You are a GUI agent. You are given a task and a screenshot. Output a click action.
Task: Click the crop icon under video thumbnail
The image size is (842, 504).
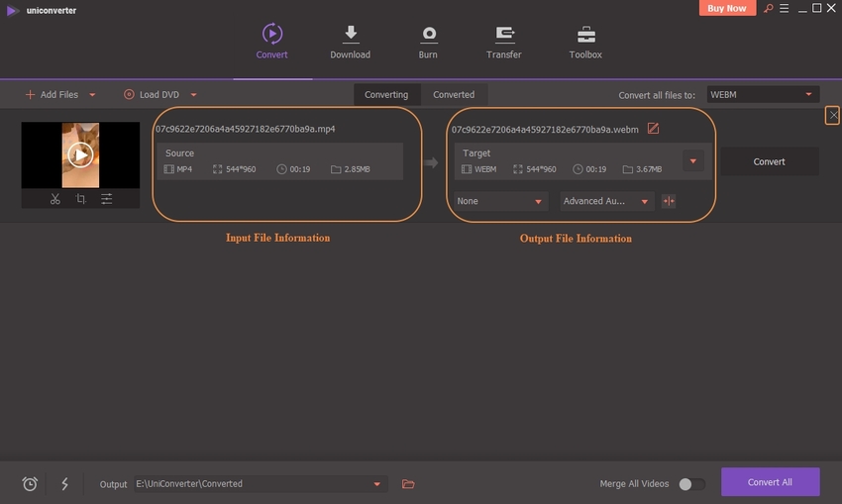[x=80, y=199]
